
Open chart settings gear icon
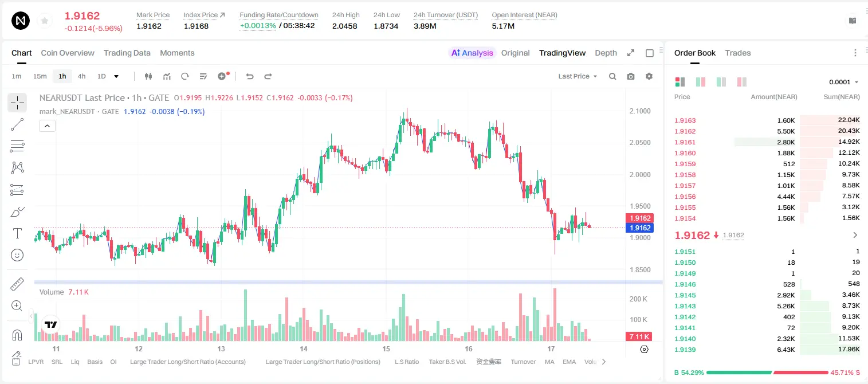pyautogui.click(x=649, y=76)
